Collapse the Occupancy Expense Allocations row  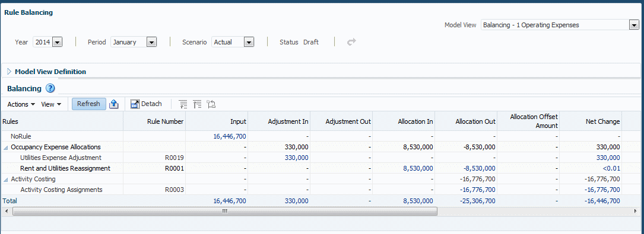coord(5,147)
